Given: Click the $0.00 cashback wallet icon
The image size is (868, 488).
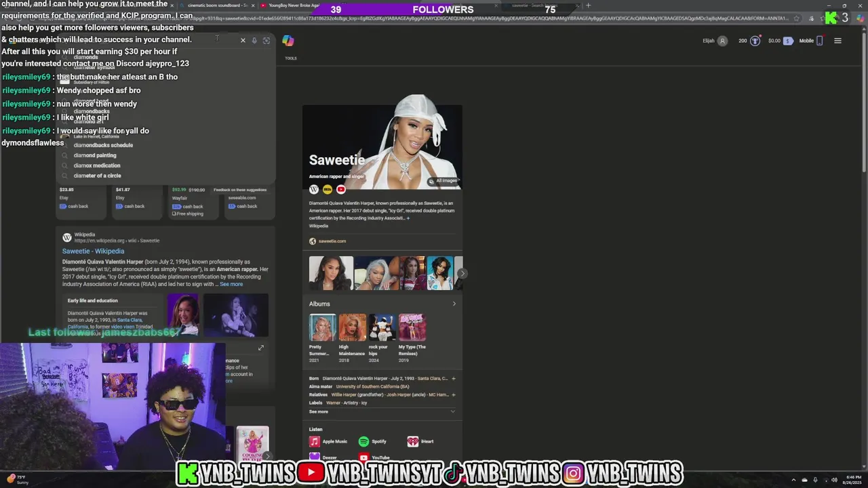Looking at the screenshot, I should (x=788, y=41).
